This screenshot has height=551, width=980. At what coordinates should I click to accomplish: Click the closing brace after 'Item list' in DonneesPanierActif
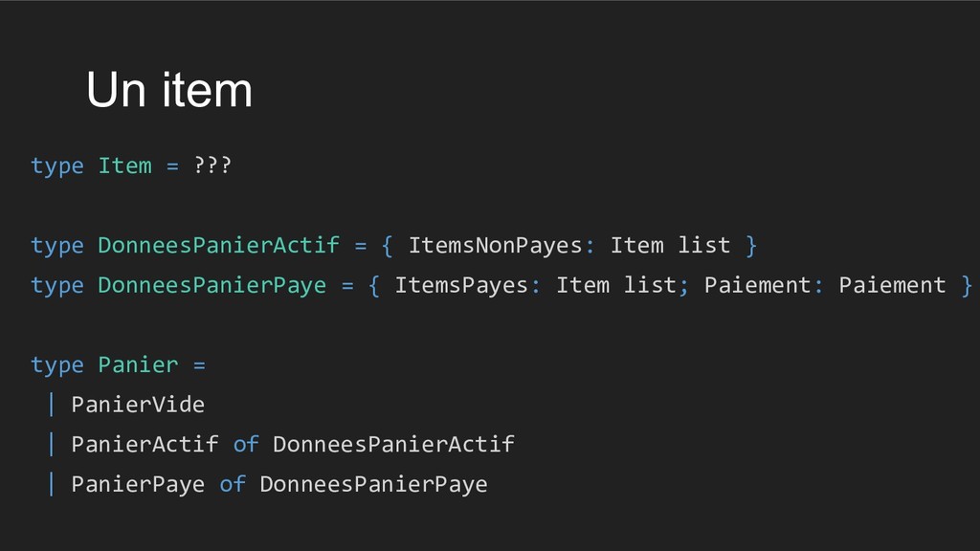coord(751,246)
